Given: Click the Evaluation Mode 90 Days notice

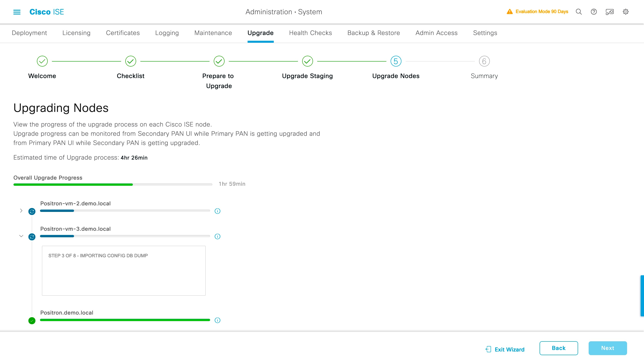Looking at the screenshot, I should (x=542, y=12).
